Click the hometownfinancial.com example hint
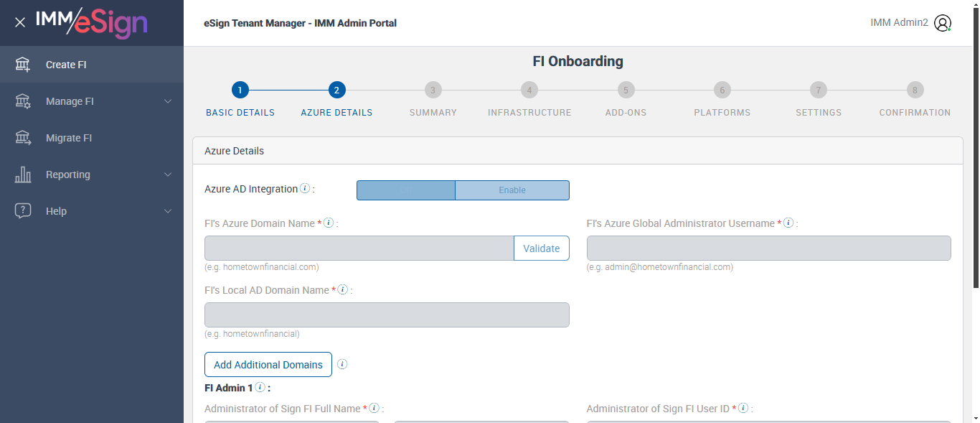980x423 pixels. click(x=262, y=267)
